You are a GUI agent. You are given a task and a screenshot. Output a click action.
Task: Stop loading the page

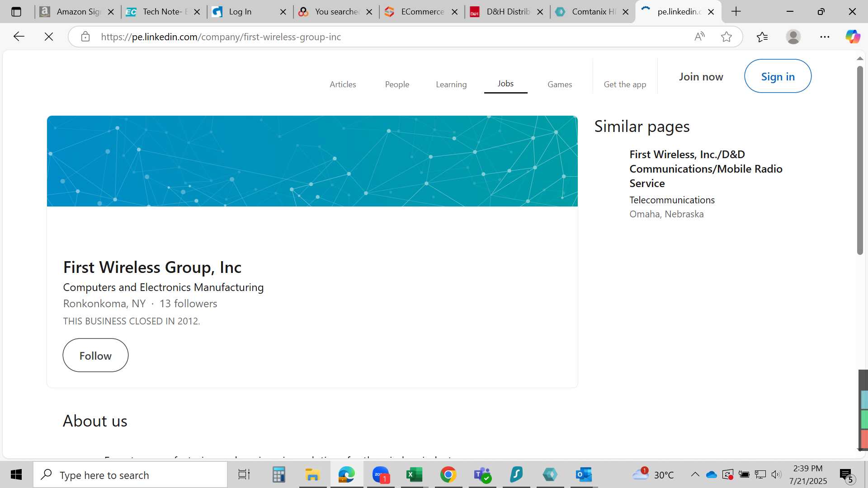point(49,37)
